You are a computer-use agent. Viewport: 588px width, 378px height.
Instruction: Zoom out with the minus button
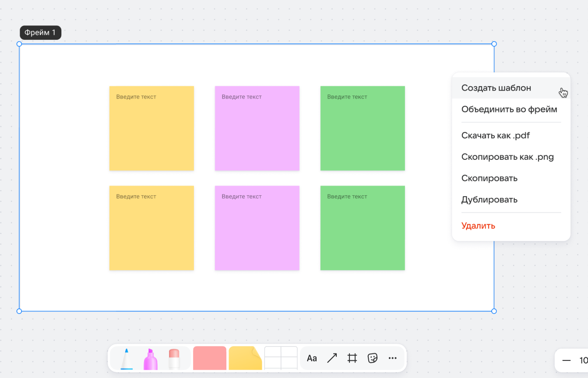[566, 360]
